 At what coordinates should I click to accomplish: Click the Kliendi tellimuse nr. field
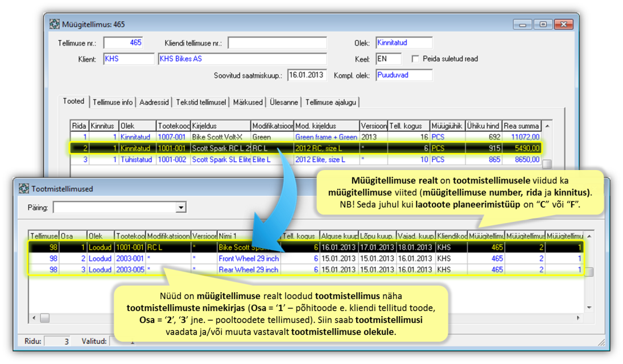tap(277, 43)
